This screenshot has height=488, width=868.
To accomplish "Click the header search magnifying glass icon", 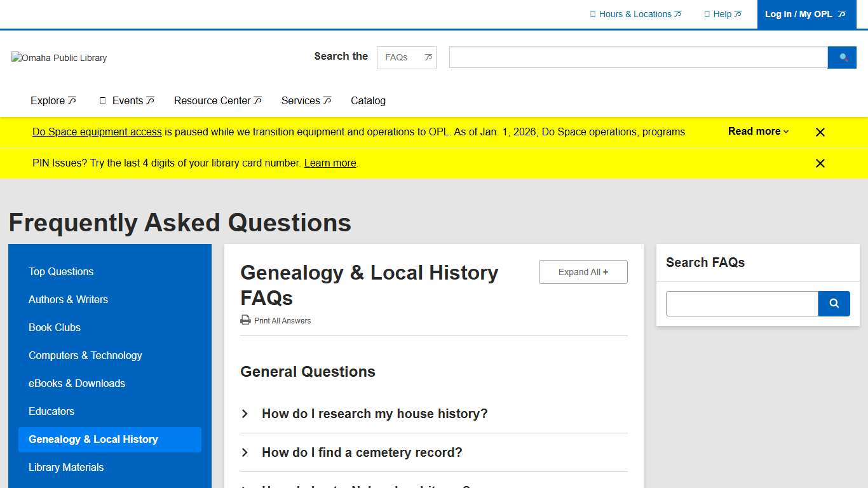I will (x=842, y=57).
